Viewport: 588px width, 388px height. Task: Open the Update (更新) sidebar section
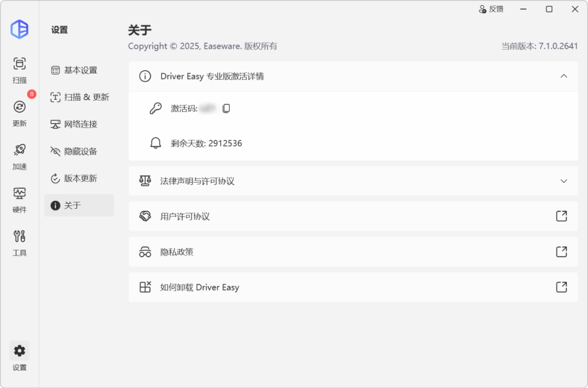(x=20, y=113)
